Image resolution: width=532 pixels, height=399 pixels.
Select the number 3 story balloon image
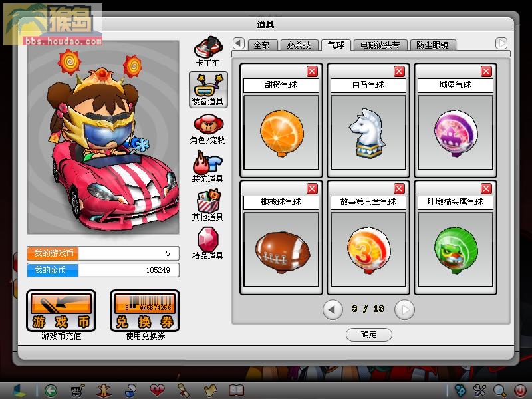[368, 250]
